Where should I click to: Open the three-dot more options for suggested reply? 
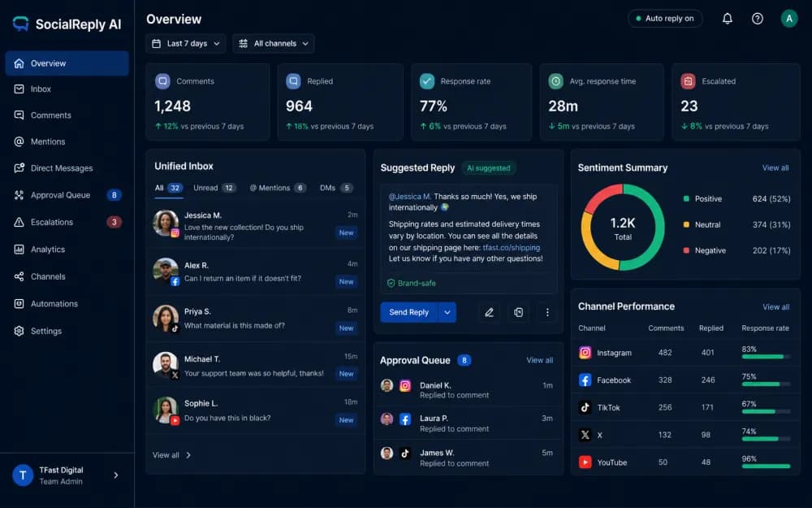[547, 312]
